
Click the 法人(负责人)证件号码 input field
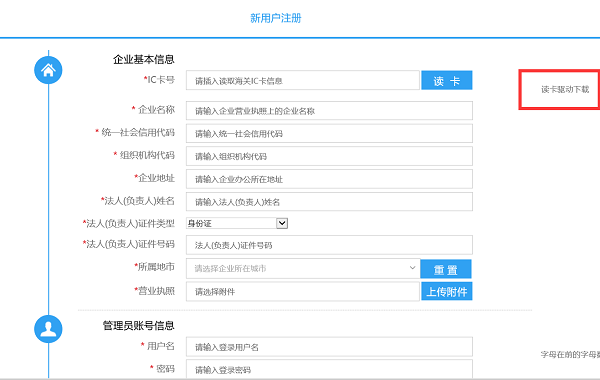pyautogui.click(x=329, y=245)
